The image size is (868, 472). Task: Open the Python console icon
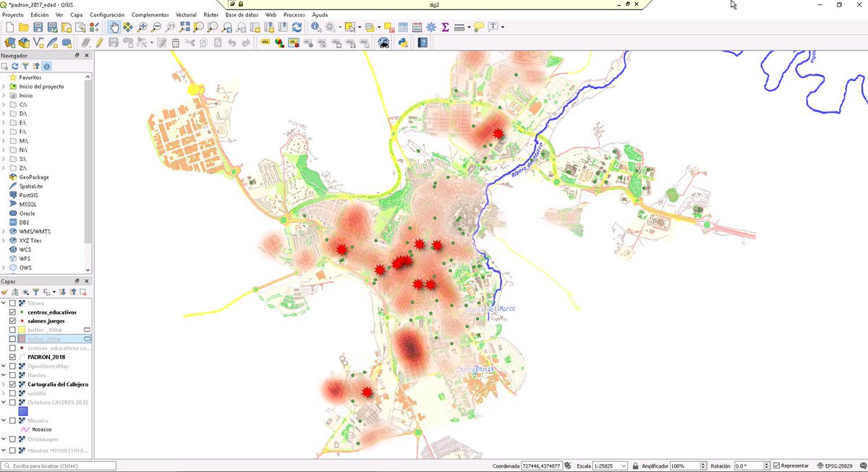404,43
